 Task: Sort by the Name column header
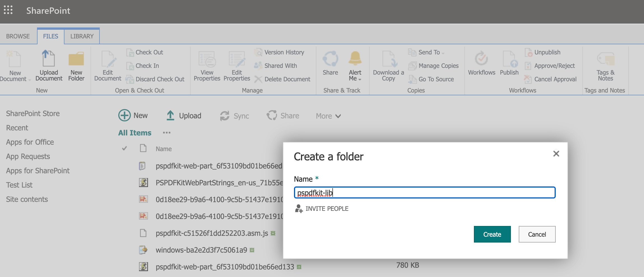click(x=164, y=149)
